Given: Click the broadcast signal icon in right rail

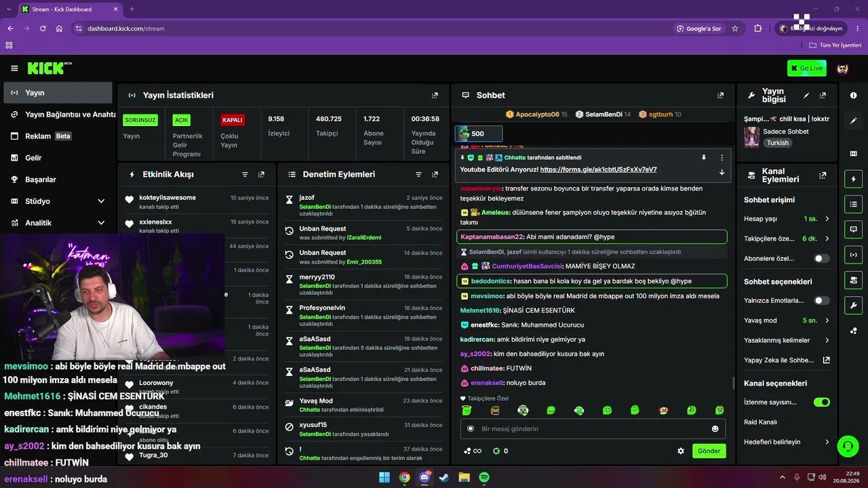Looking at the screenshot, I should point(853,255).
